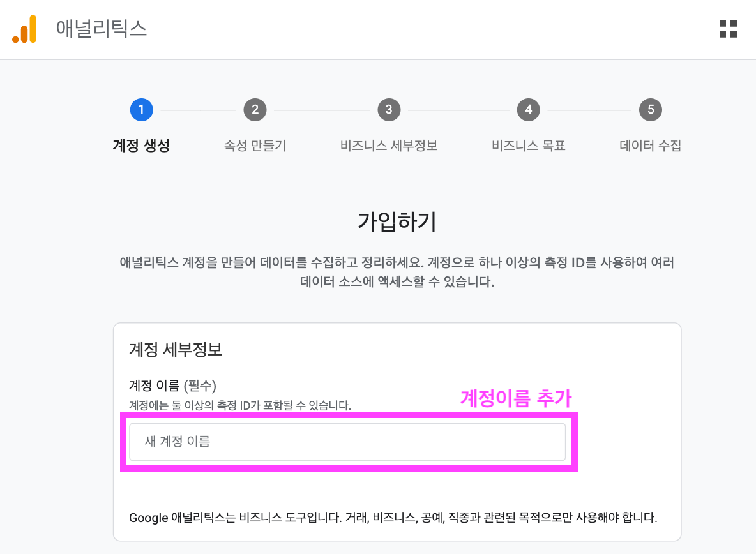
Task: Click description text starting 애널리틱스 계정을 만들어
Action: pos(397,272)
